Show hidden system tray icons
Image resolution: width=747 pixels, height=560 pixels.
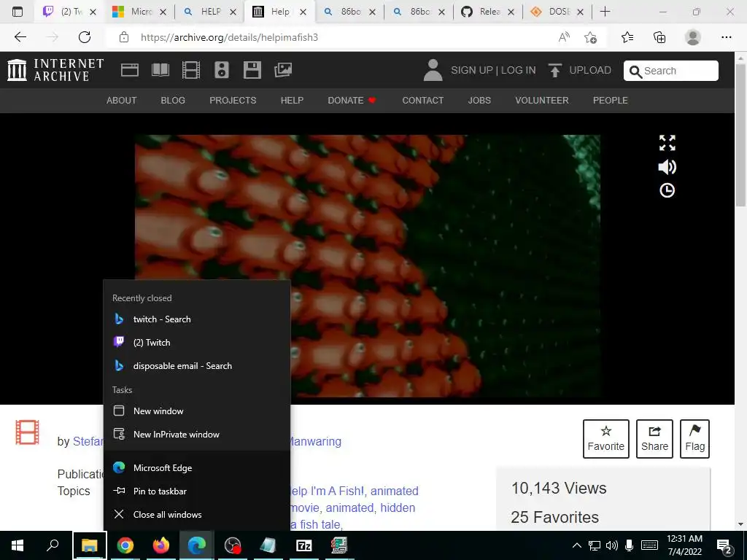point(576,545)
